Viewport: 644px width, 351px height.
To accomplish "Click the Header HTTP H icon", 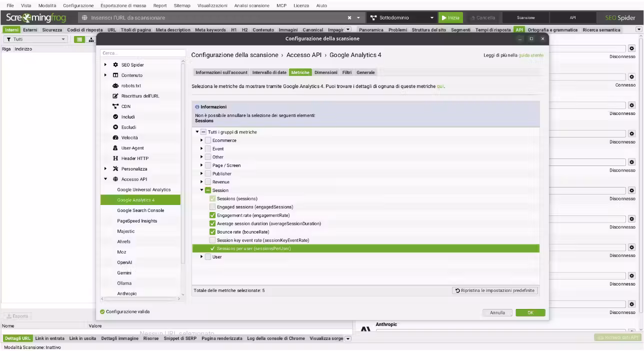I will pyautogui.click(x=116, y=158).
